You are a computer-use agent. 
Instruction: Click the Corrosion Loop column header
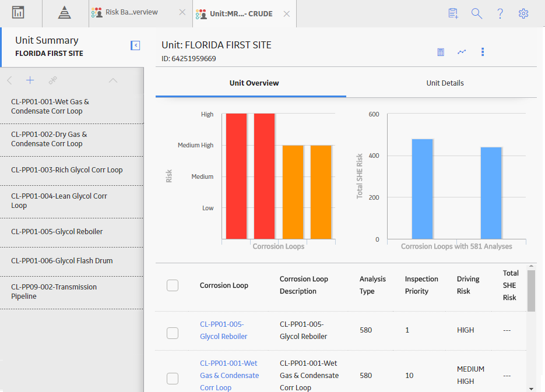pos(224,285)
